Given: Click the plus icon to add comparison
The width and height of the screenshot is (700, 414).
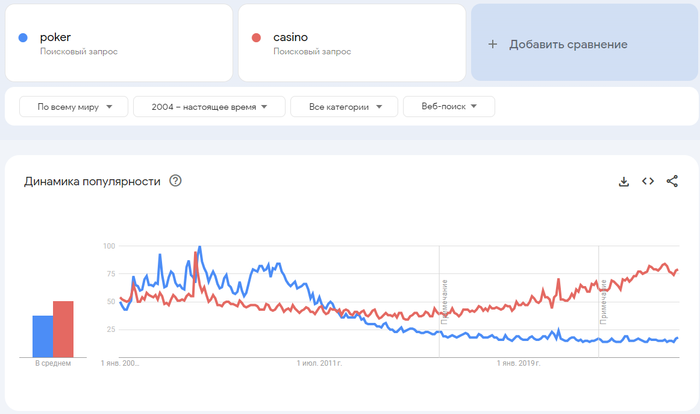Looking at the screenshot, I should point(492,44).
